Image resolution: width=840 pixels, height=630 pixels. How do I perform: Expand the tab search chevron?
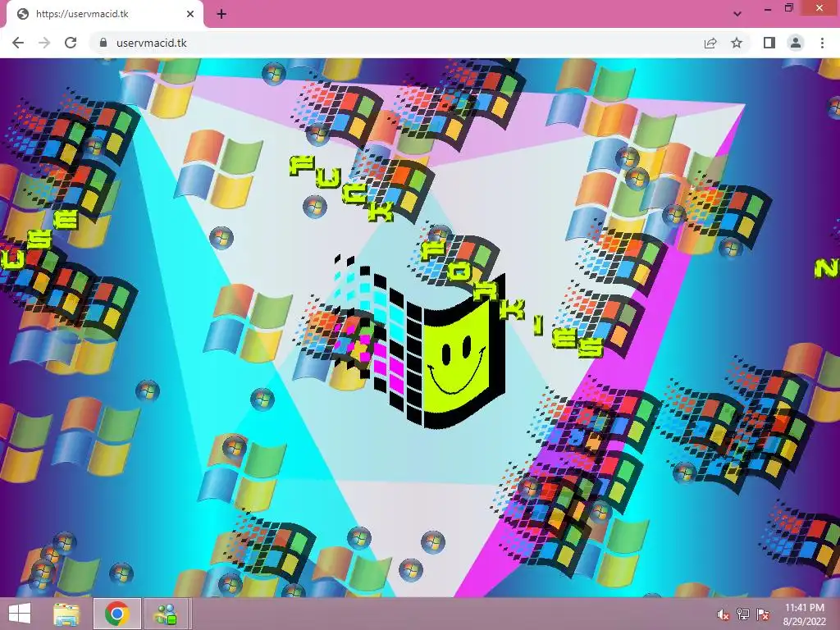click(737, 14)
